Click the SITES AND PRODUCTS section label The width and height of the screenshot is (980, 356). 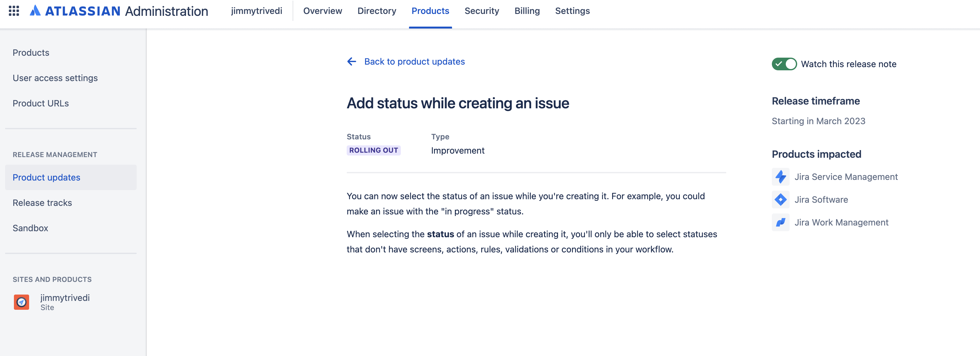(x=52, y=279)
